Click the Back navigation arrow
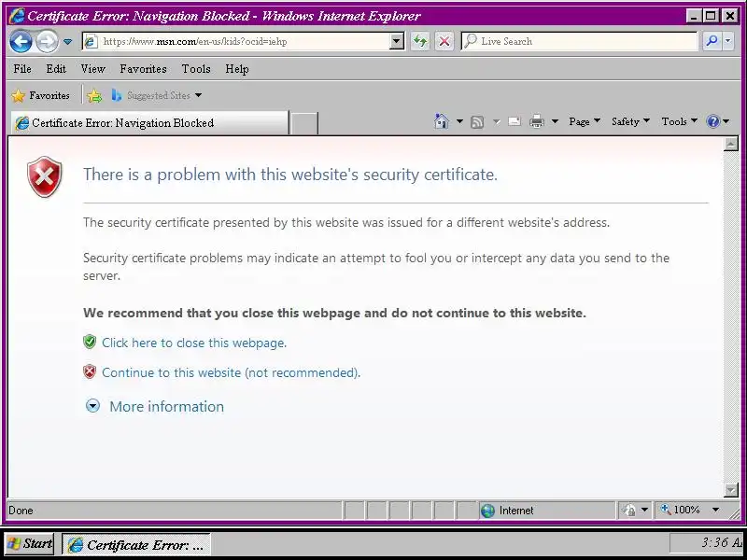747x560 pixels. (21, 41)
